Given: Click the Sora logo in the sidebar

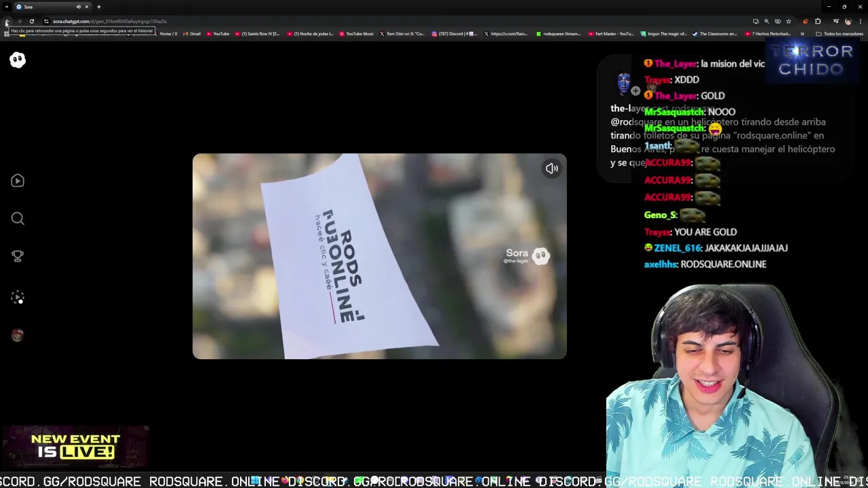Looking at the screenshot, I should click(x=18, y=60).
